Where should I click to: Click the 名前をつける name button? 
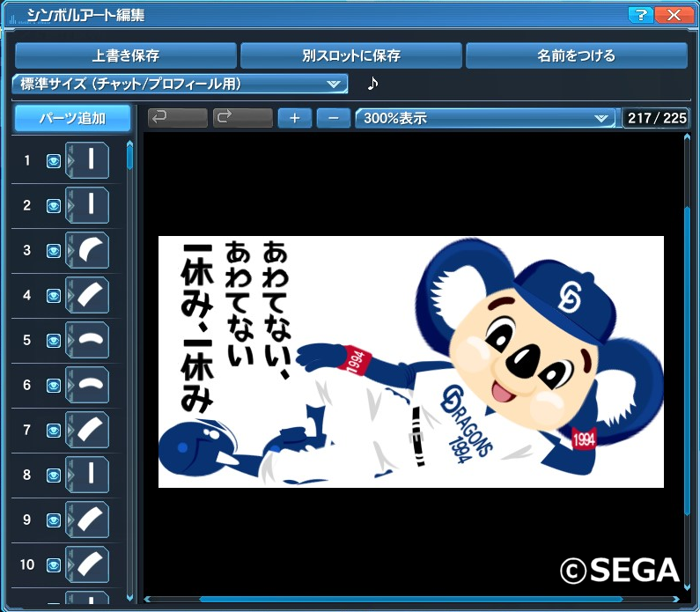[x=577, y=55]
